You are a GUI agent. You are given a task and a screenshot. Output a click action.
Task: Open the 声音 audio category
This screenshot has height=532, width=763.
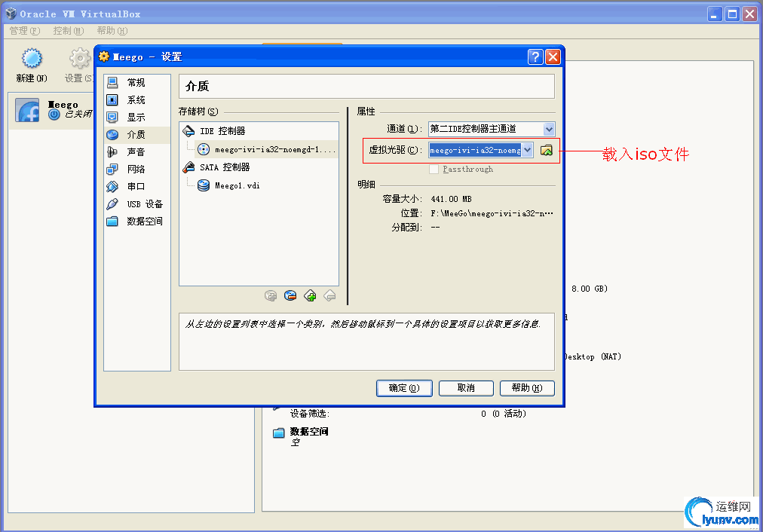click(137, 151)
